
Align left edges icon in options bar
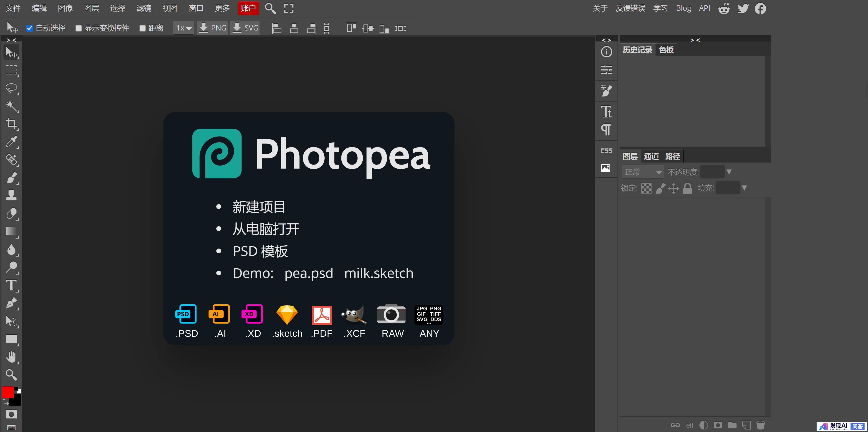click(277, 28)
